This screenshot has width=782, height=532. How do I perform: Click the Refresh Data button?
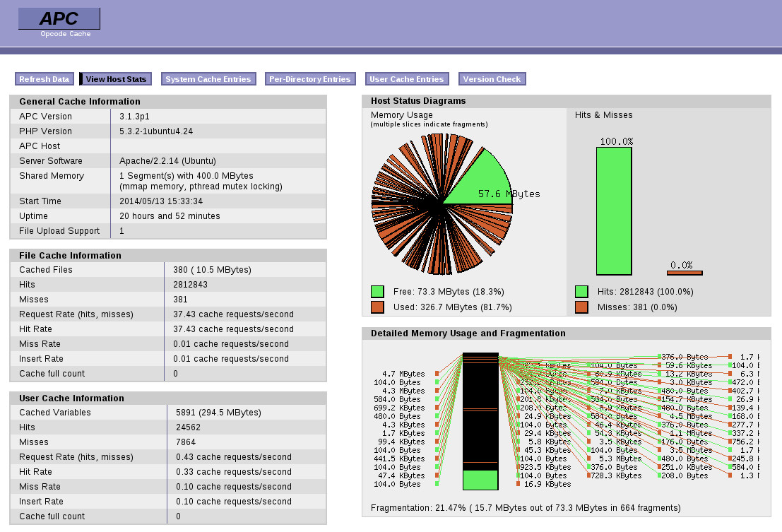[x=45, y=79]
